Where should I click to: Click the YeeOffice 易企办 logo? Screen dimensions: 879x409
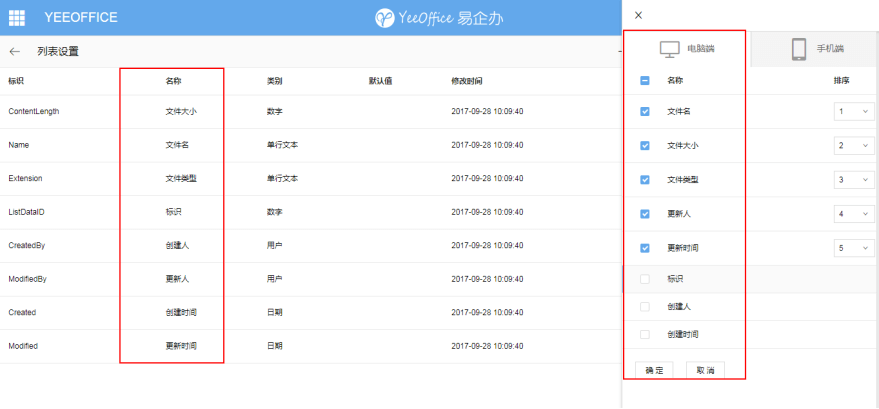coord(439,18)
